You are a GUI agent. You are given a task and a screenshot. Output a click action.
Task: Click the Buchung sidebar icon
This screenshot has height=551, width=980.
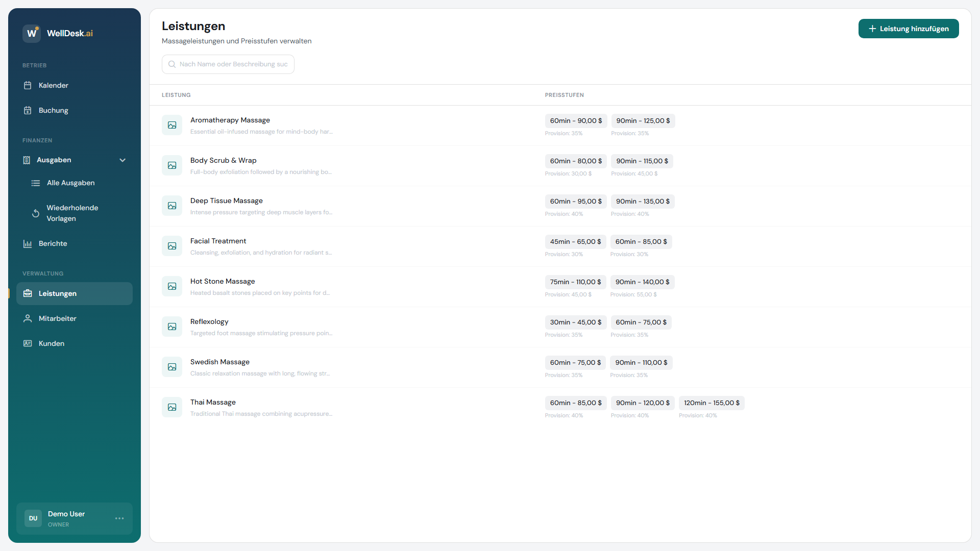28,110
